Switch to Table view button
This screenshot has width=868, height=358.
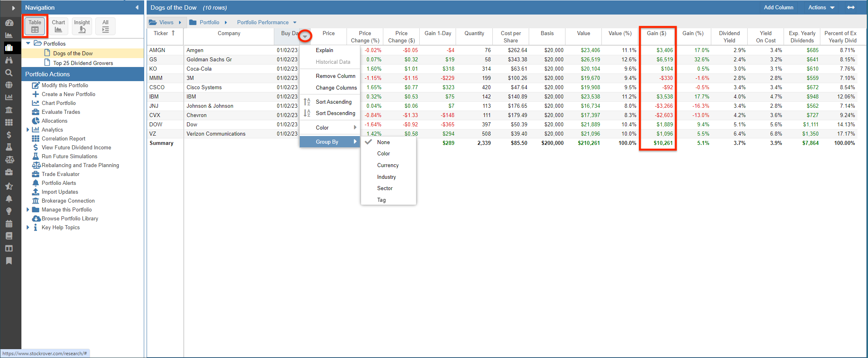pyautogui.click(x=35, y=26)
